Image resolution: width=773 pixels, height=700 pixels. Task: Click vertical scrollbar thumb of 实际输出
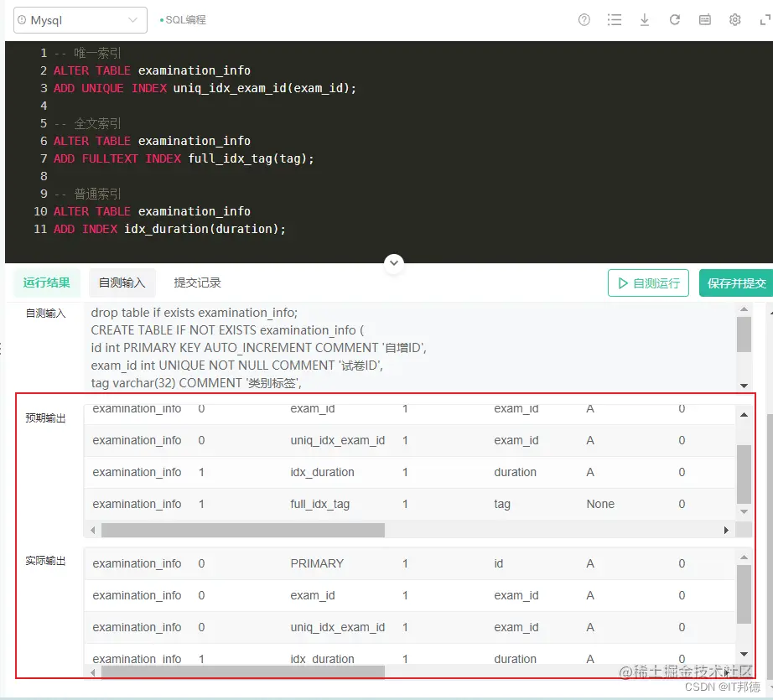pyautogui.click(x=744, y=594)
